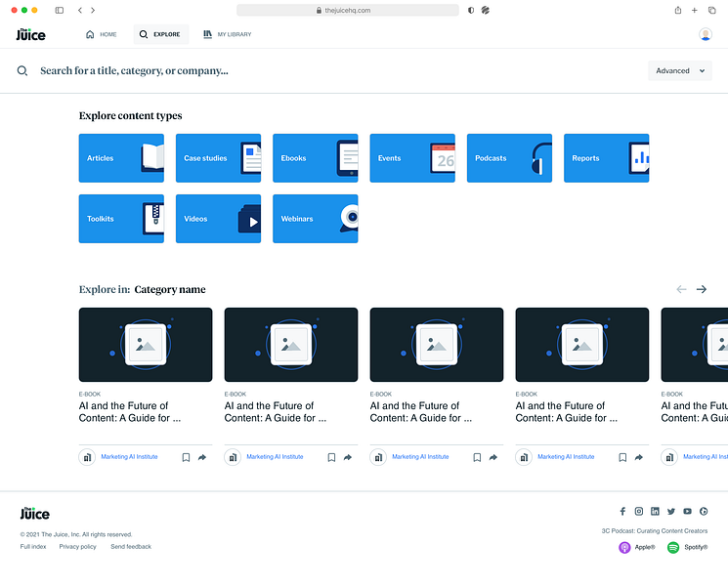728x586 pixels.
Task: Show next items in Category name carousel
Action: (701, 289)
